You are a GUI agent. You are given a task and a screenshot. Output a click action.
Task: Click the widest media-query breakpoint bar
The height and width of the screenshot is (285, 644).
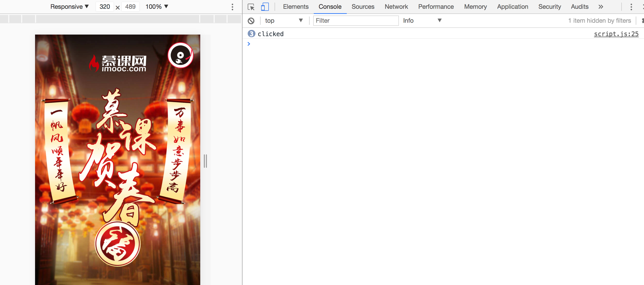tap(118, 19)
